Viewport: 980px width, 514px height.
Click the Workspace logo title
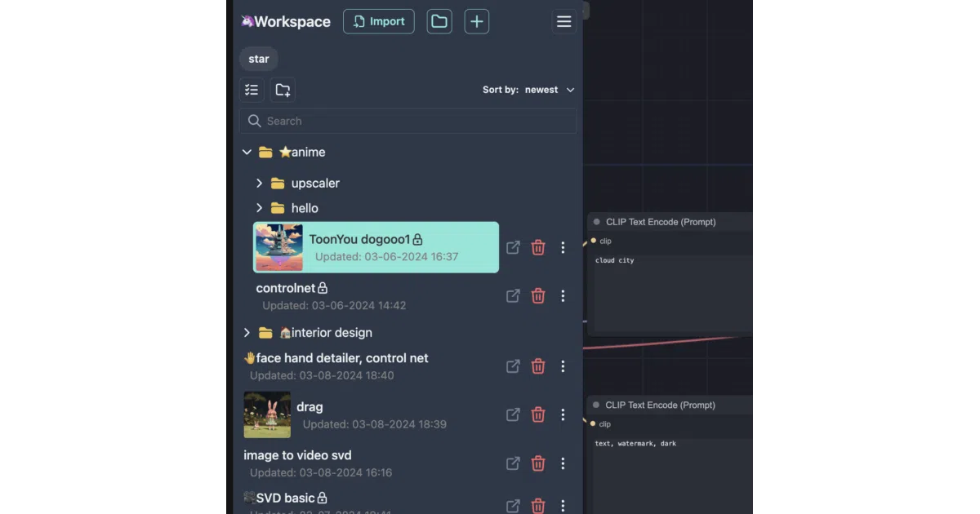(286, 22)
